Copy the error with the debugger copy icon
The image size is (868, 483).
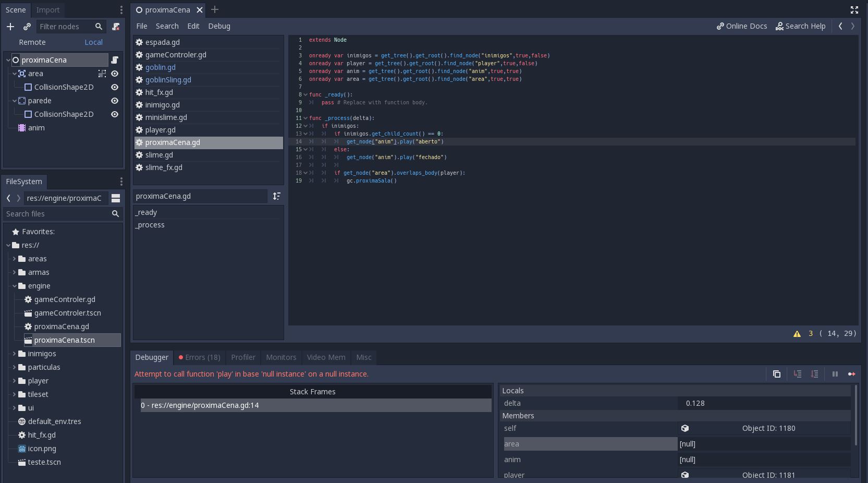[x=776, y=374]
